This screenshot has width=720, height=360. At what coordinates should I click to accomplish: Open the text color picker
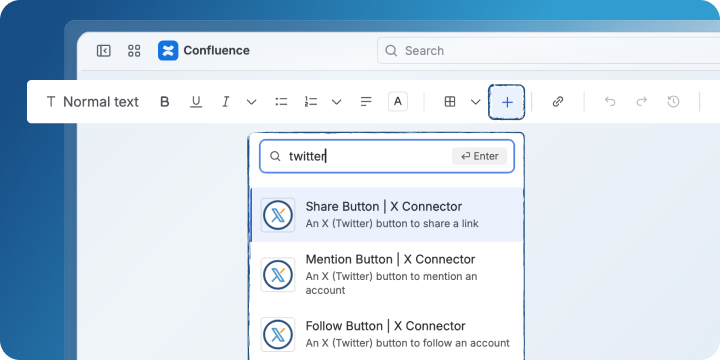398,101
